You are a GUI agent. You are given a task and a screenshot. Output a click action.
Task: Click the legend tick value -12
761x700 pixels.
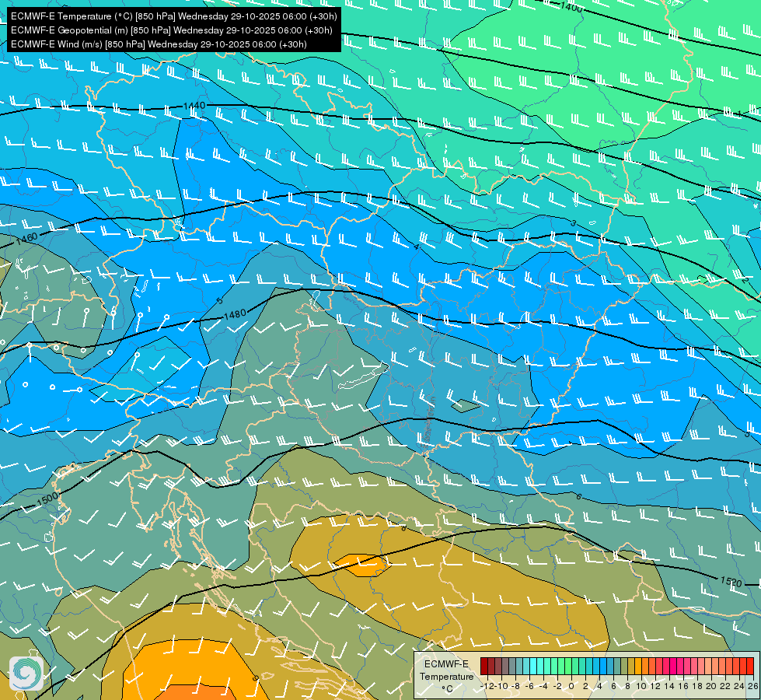pos(487,687)
